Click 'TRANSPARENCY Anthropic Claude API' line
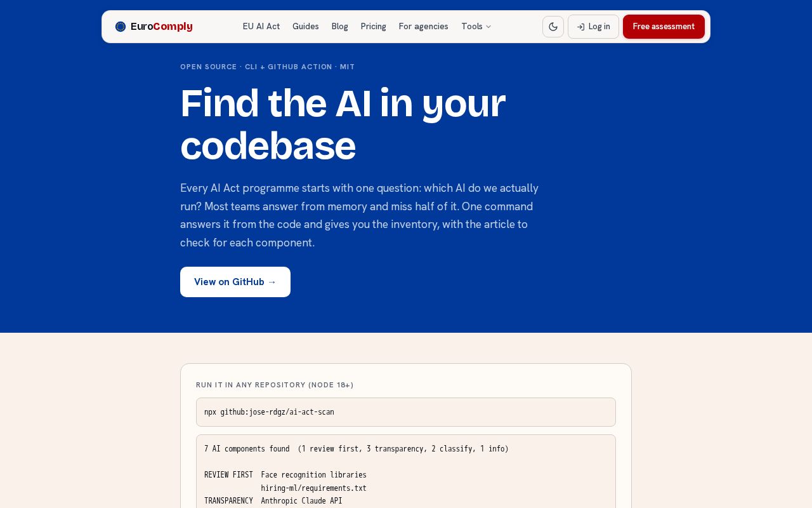This screenshot has width=812, height=508. [273, 501]
